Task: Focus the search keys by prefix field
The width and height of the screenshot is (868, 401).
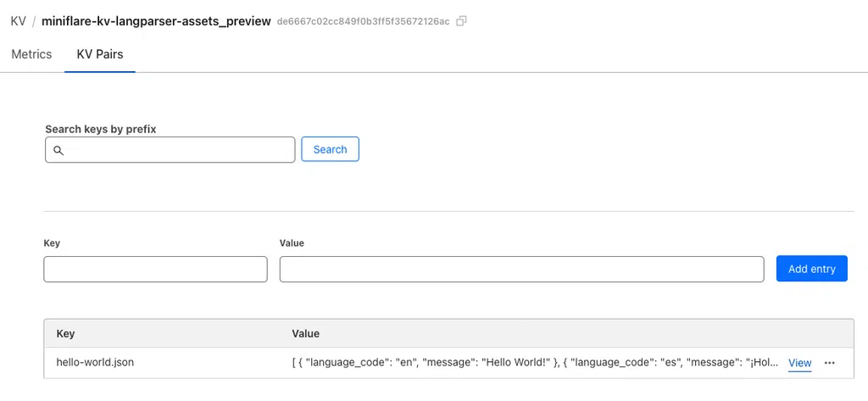Action: 178,150
